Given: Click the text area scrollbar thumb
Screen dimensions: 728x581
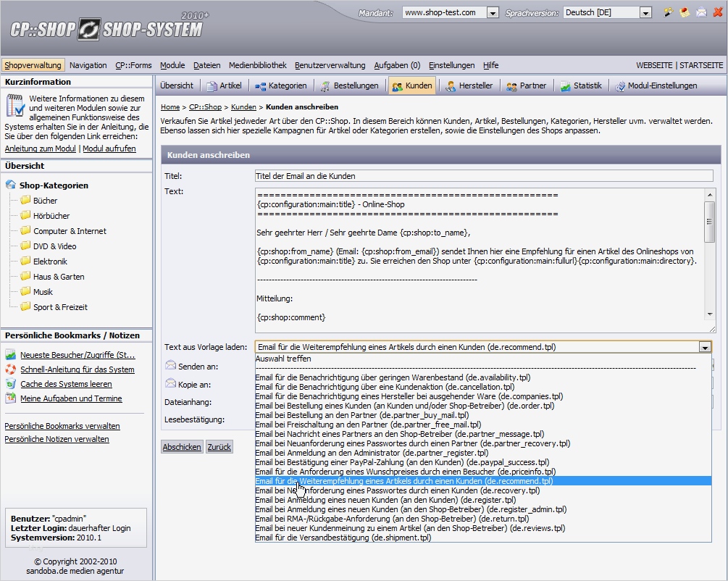Looking at the screenshot, I should (709, 222).
